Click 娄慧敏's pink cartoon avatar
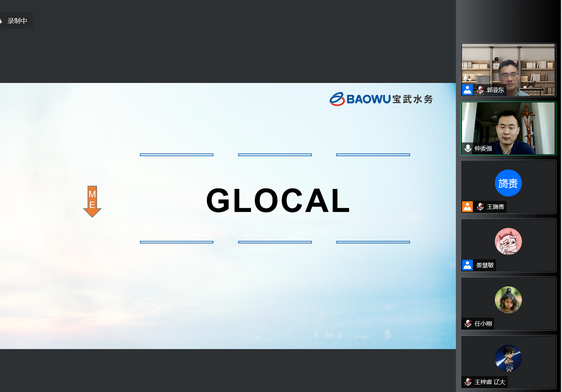 tap(508, 241)
